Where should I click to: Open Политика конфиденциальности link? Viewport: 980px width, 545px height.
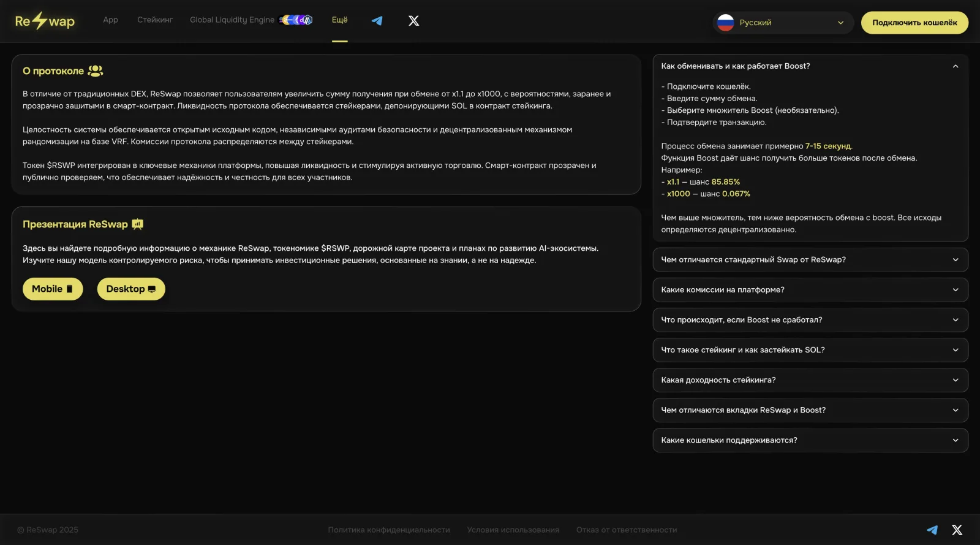point(389,530)
